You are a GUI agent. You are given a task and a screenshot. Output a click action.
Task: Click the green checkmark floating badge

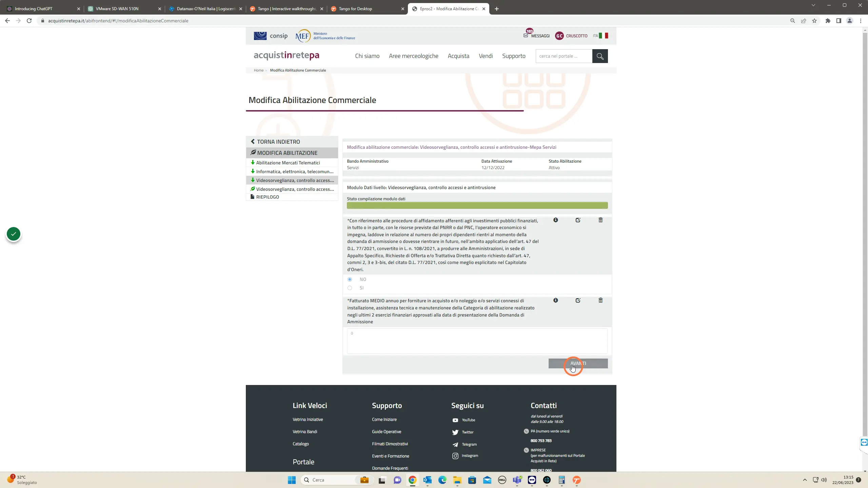tap(14, 234)
